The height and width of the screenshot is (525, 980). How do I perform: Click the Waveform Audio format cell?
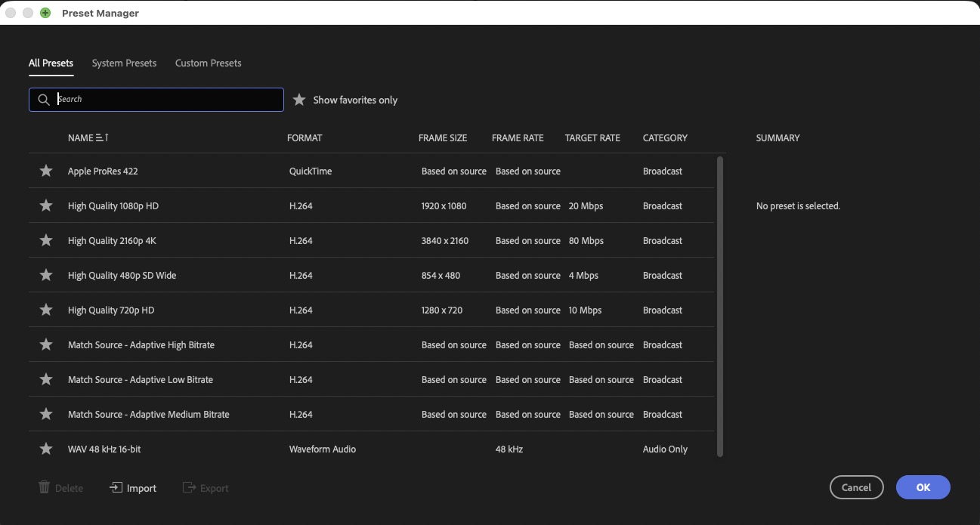click(x=323, y=449)
